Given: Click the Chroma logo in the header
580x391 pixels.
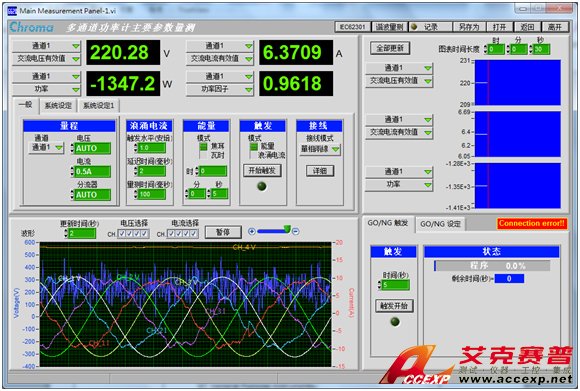Looking at the screenshot, I should point(31,27).
